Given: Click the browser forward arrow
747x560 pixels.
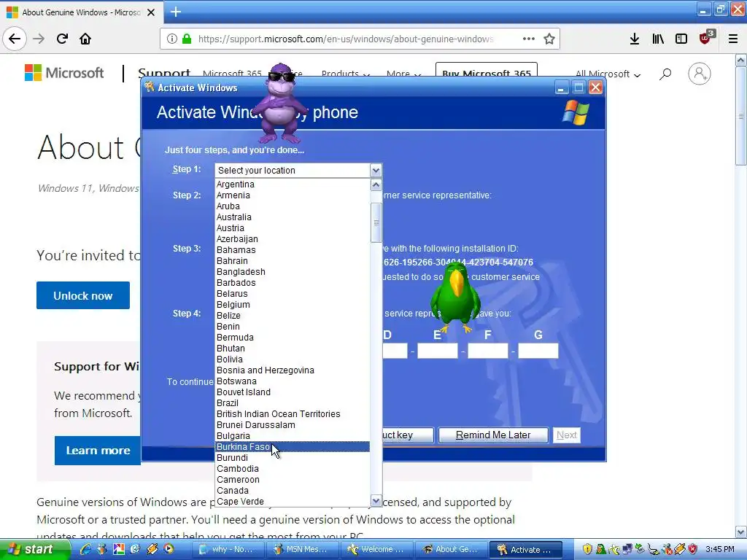Looking at the screenshot, I should pyautogui.click(x=39, y=39).
